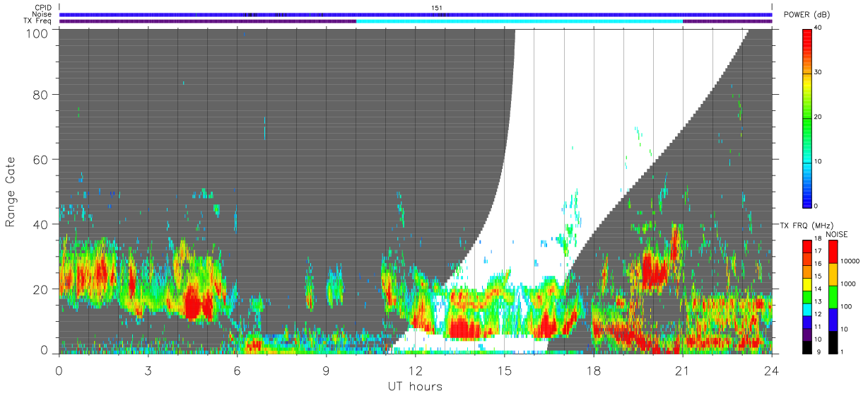Click the 10000 label in NOISE legend

[850, 261]
